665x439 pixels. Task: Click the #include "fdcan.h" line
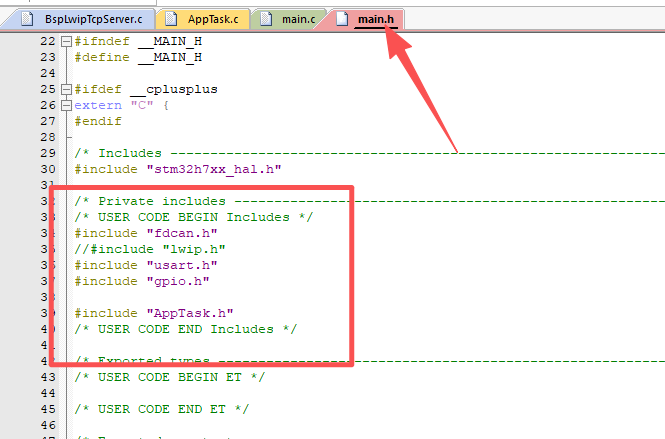tap(146, 233)
